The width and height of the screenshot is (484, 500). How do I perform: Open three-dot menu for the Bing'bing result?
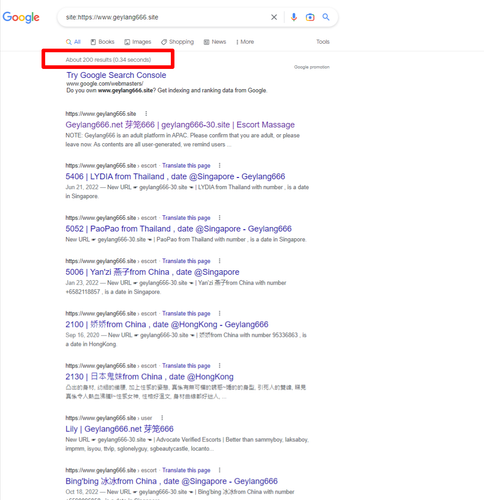point(219,470)
